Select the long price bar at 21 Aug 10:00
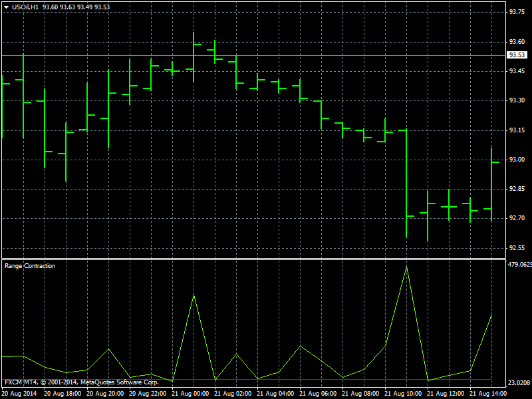Screen dimensions: 532x399 (406, 182)
